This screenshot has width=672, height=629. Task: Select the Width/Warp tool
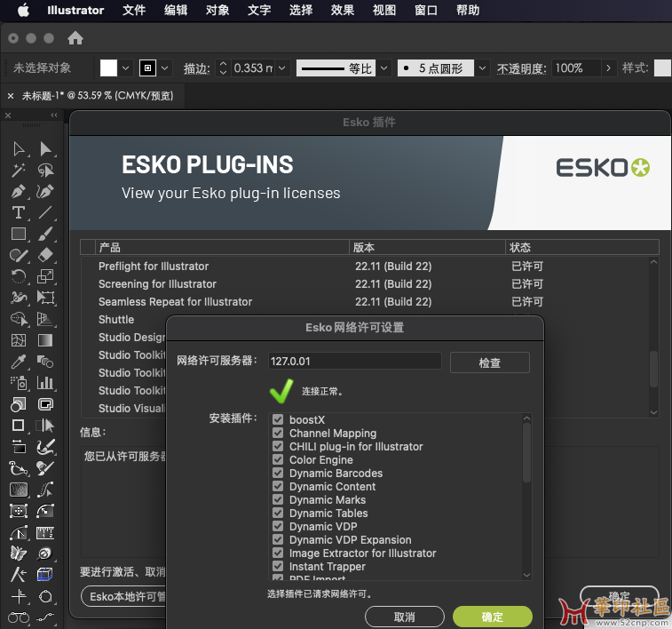click(19, 298)
